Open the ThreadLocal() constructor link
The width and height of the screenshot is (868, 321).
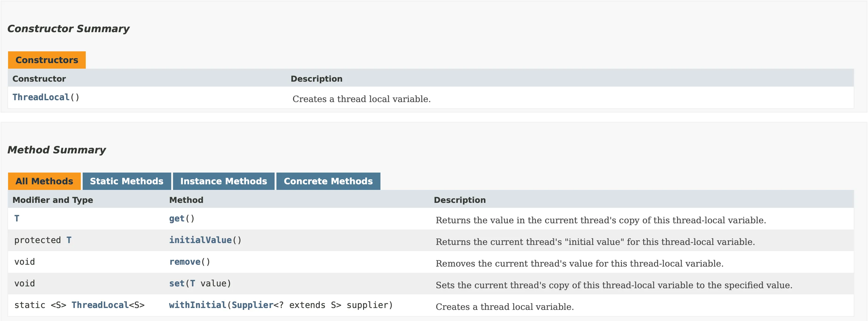[41, 97]
